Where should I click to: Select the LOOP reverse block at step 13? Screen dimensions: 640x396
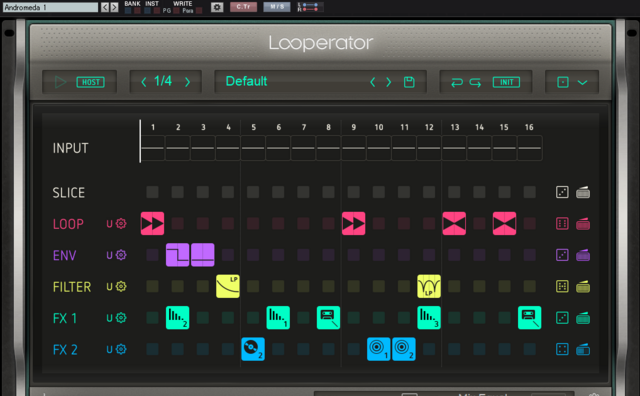(454, 223)
